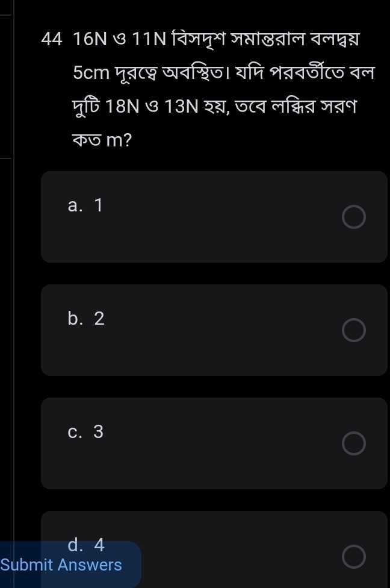Click the unselected circle next to option b
This screenshot has height=588, width=390.
pyautogui.click(x=354, y=330)
